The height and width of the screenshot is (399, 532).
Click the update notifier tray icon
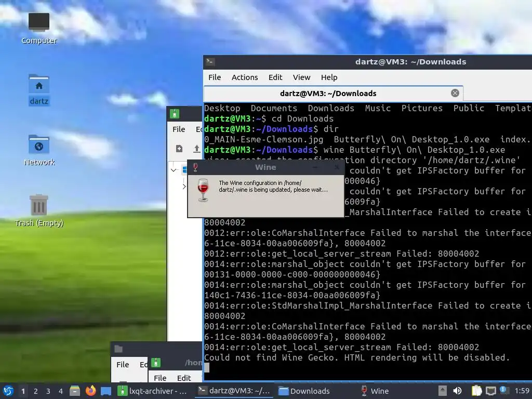click(504, 391)
